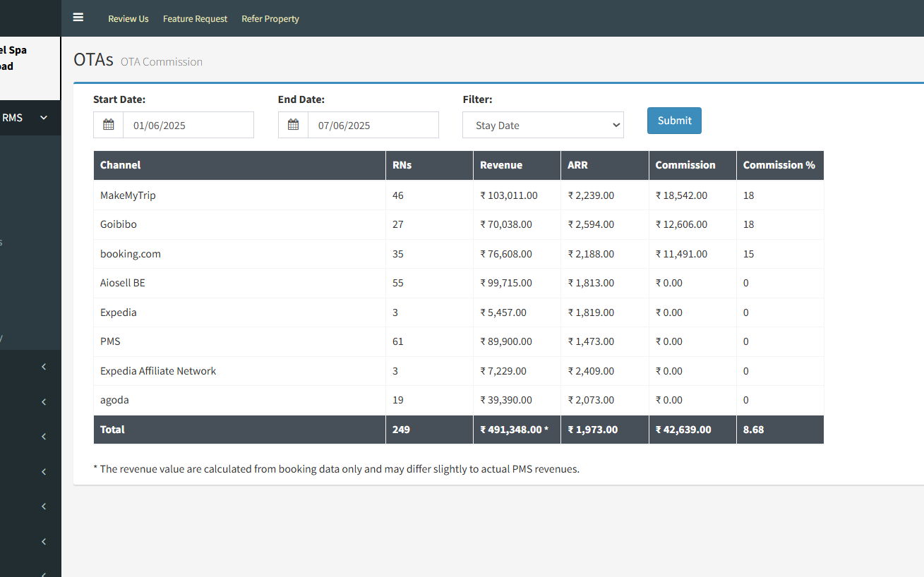Click the Submit button
The width and height of the screenshot is (924, 577).
click(674, 121)
